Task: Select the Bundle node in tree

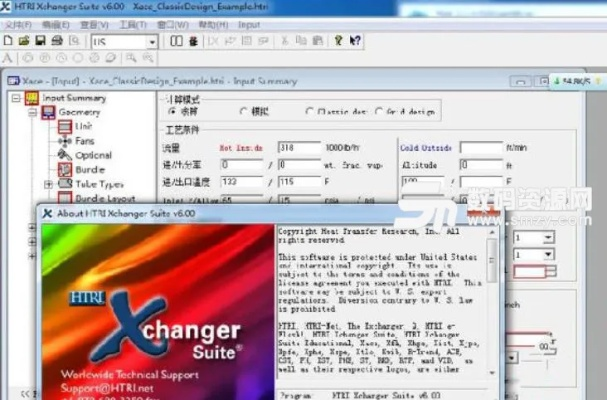Action: [x=90, y=169]
